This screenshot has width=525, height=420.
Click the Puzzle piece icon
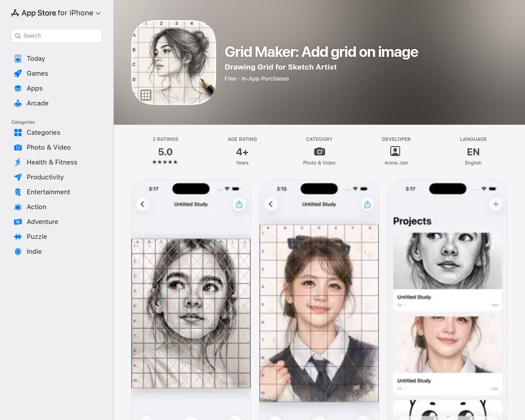[18, 237]
